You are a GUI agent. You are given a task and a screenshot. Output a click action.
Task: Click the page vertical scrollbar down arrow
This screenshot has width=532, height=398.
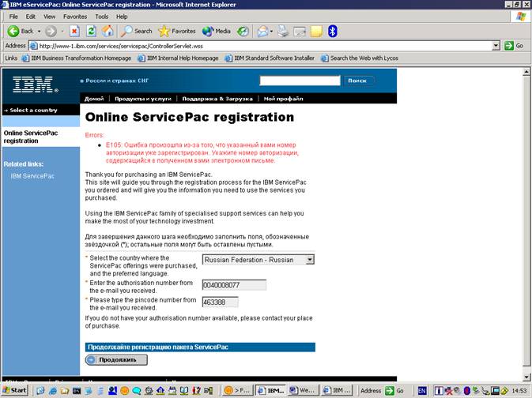(526, 377)
